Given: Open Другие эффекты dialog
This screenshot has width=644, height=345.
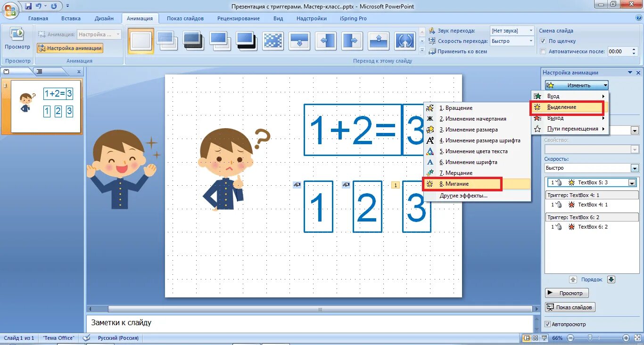Looking at the screenshot, I should (477, 195).
